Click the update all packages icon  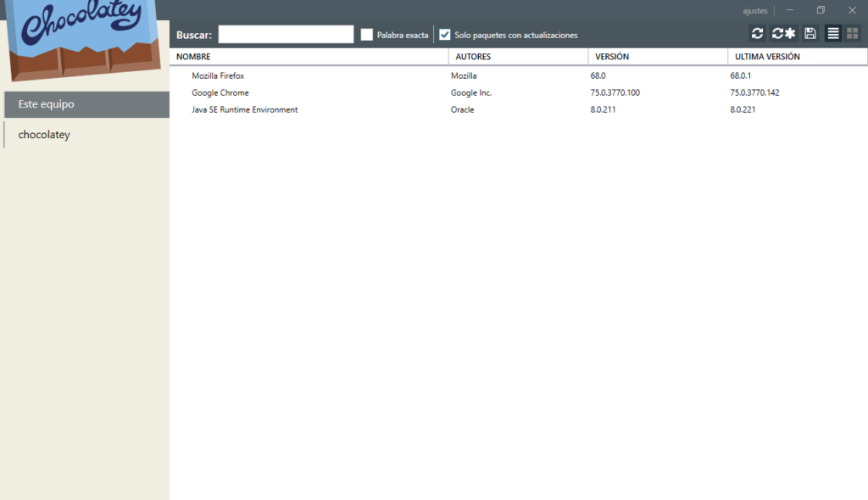(783, 34)
